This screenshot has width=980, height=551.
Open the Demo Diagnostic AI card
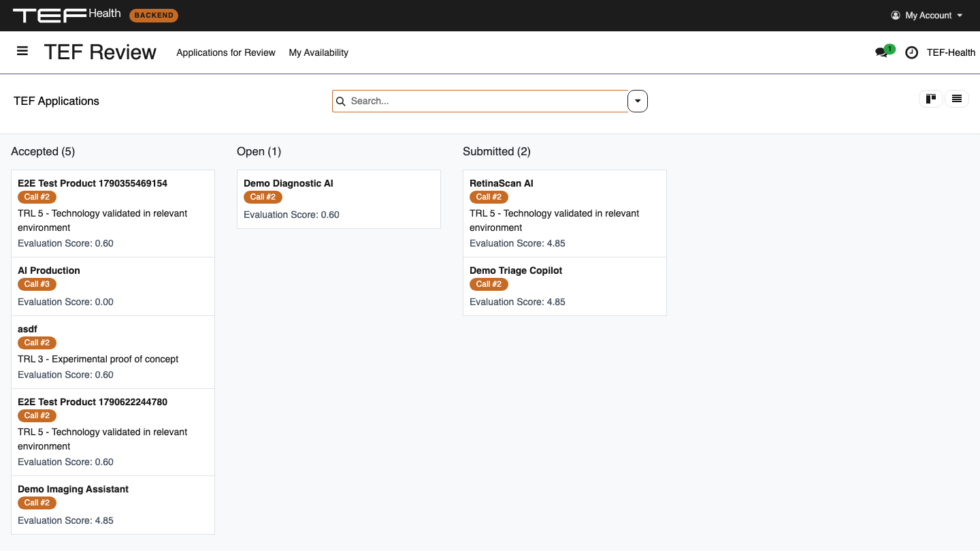click(x=339, y=199)
